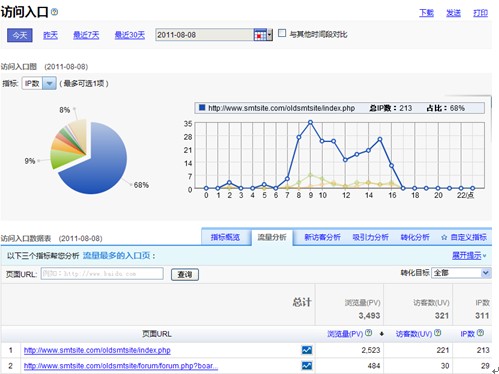The image size is (499, 374).
Task: Switch to 转化分析 tab
Action: [x=415, y=237]
